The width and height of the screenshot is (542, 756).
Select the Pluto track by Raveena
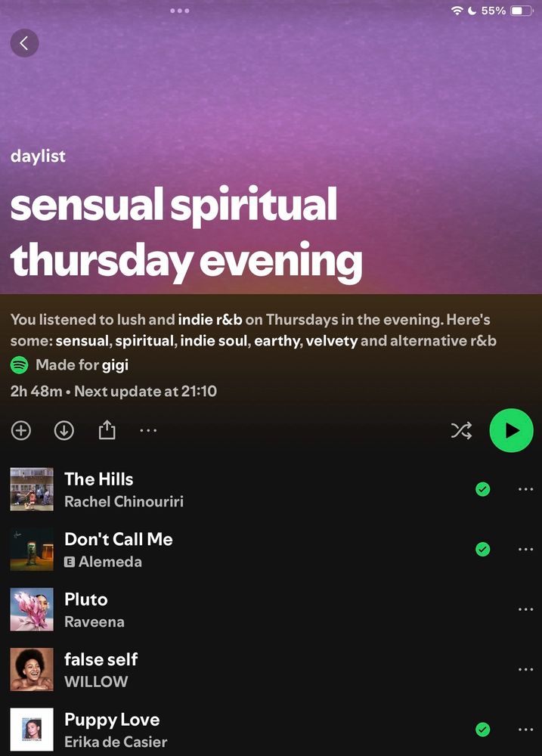pos(270,609)
